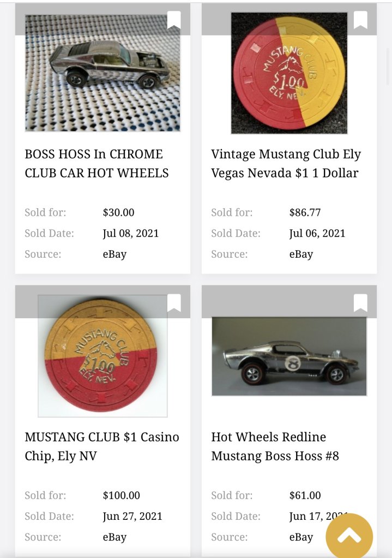Click the Jun 27, 2021 sold date
Image resolution: width=392 pixels, height=558 pixels.
click(x=132, y=516)
